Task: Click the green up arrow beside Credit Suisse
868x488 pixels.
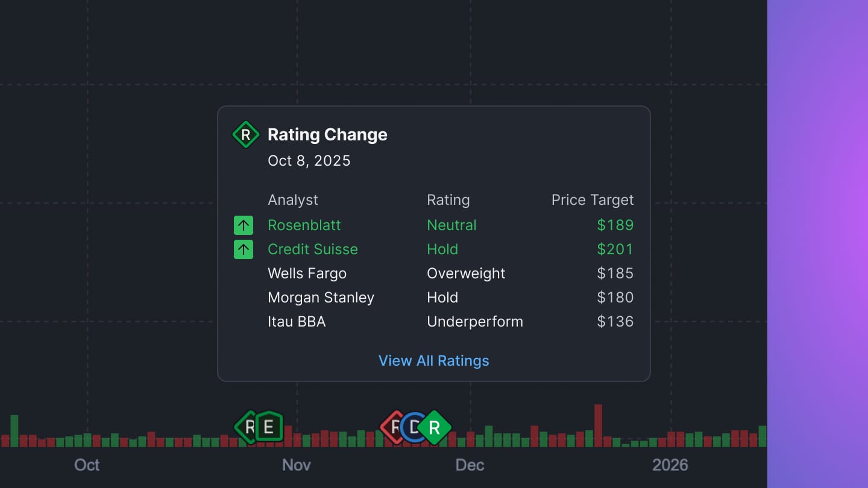Action: point(244,249)
